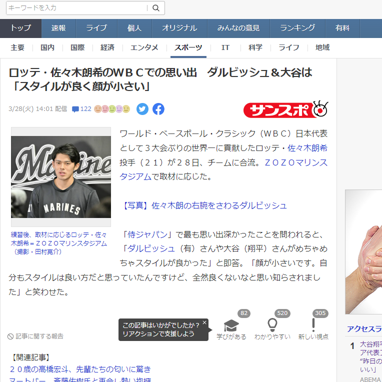
Task: Open related article 20歳の髙橋宏斗、先輩たちの匂いに驚き
Action: (80, 369)
